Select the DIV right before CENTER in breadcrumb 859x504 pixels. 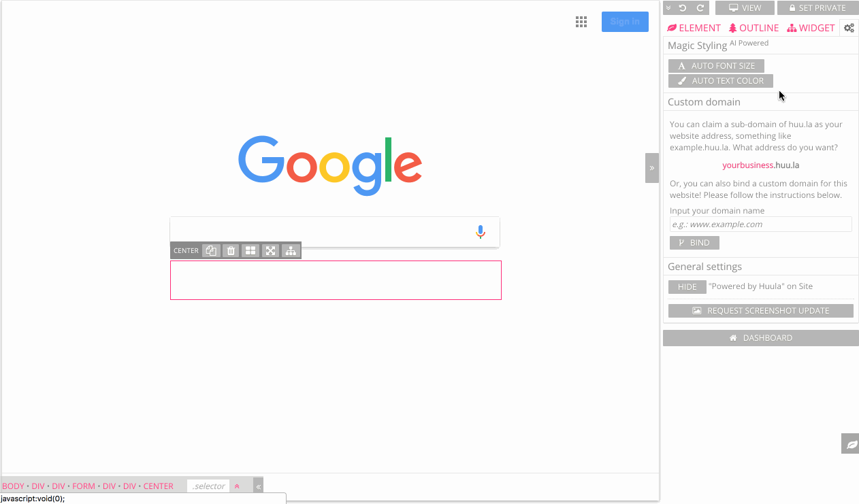129,486
